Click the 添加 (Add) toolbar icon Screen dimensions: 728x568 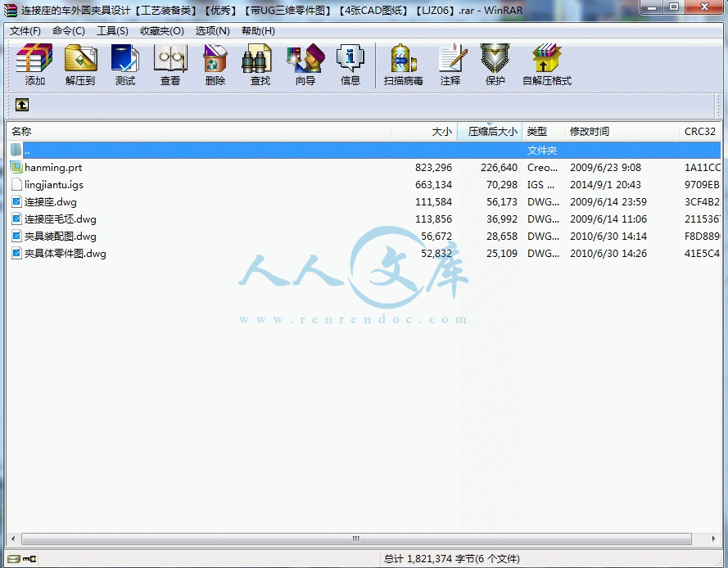click(34, 65)
